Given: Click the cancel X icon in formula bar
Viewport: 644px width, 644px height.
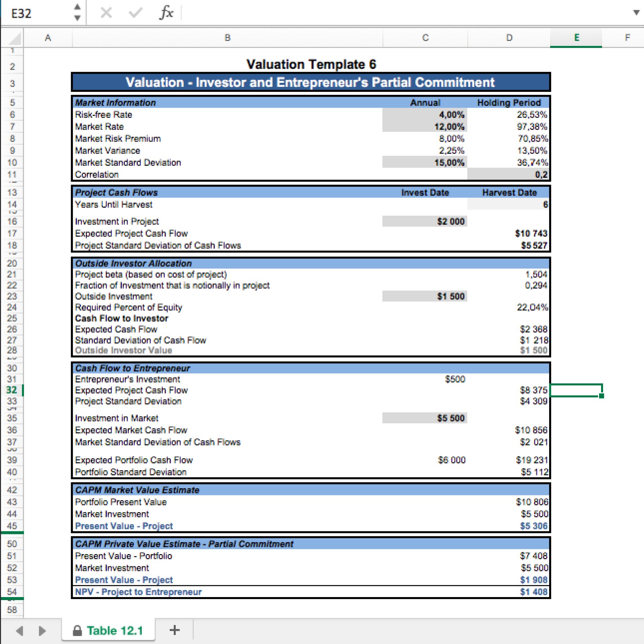Looking at the screenshot, I should (x=106, y=13).
